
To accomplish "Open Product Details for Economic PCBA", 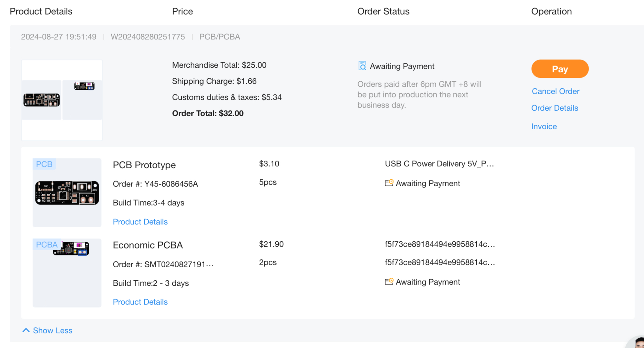I will 140,302.
